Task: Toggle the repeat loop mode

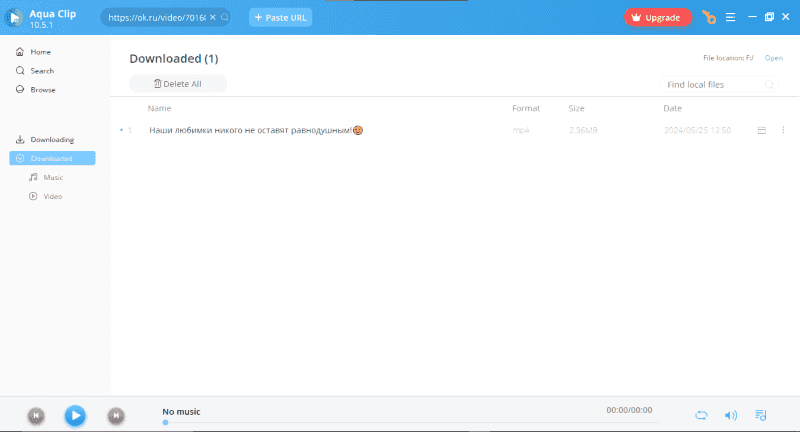Action: (x=701, y=415)
